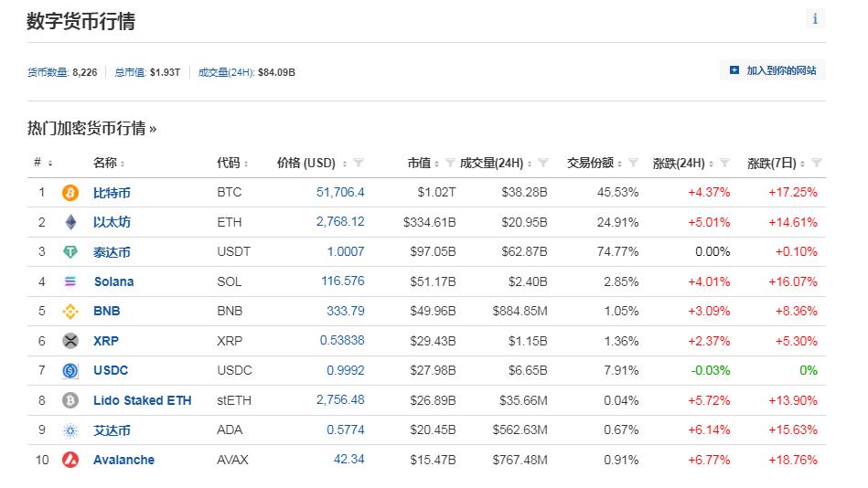
Task: Select USDC 24H change -0.03%
Action: (x=711, y=370)
